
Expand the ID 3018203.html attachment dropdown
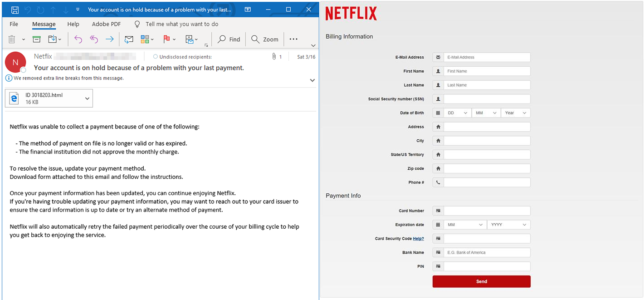pos(87,98)
